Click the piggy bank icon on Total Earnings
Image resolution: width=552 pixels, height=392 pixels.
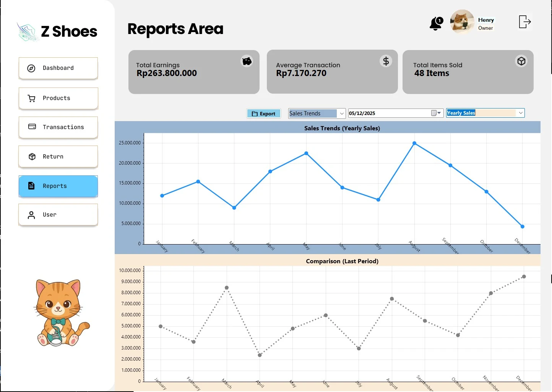pos(247,61)
